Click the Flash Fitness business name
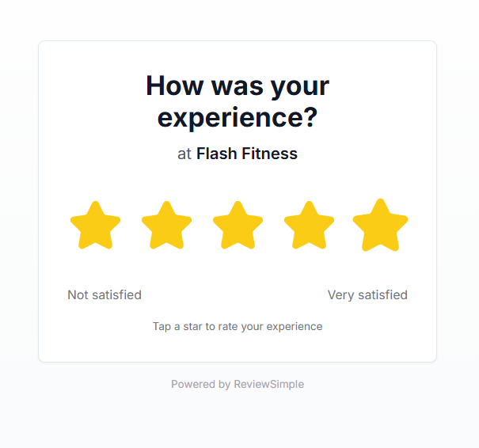The width and height of the screenshot is (479, 448). pos(247,154)
